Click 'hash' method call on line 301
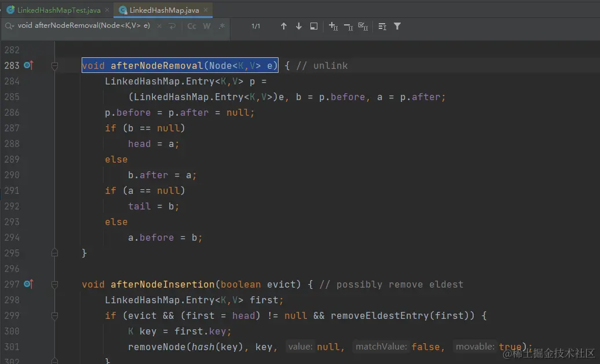Image resolution: width=600 pixels, height=364 pixels. click(x=203, y=347)
